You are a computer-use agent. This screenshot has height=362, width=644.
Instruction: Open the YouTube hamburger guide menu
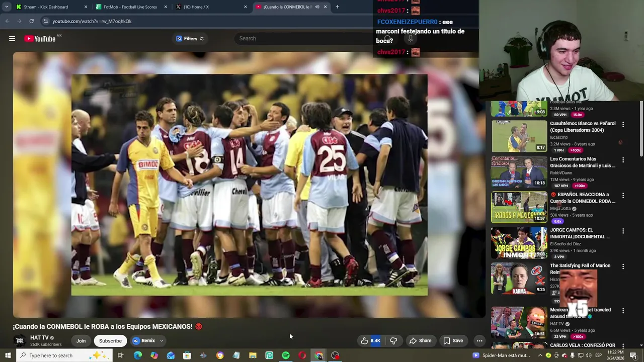(x=12, y=39)
